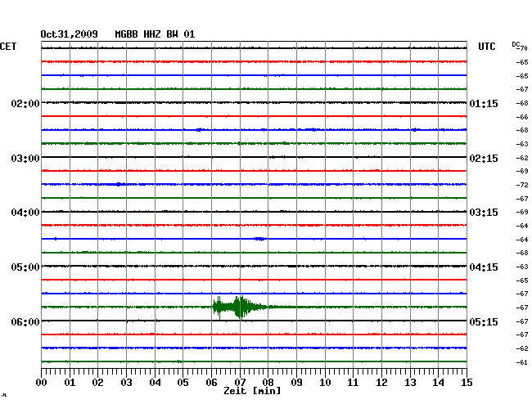The image size is (532, 404).
Task: Click minute axis tick label 04
Action: (x=155, y=382)
